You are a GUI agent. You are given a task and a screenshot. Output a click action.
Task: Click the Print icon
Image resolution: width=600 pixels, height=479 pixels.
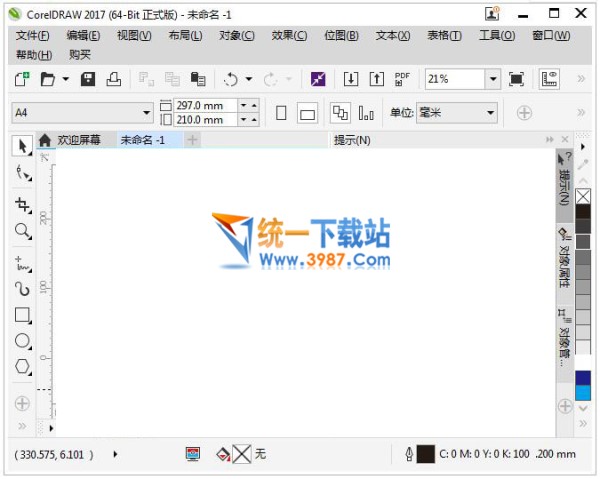pyautogui.click(x=114, y=79)
